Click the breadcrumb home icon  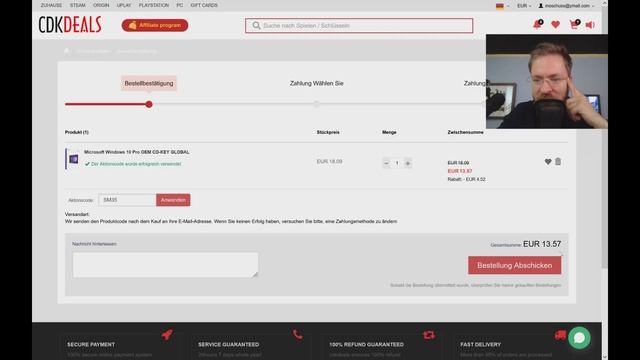[x=67, y=51]
